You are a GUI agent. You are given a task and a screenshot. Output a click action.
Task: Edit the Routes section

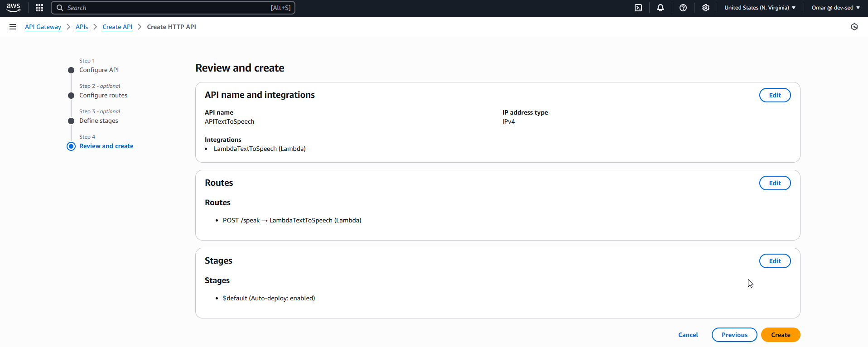coord(775,183)
